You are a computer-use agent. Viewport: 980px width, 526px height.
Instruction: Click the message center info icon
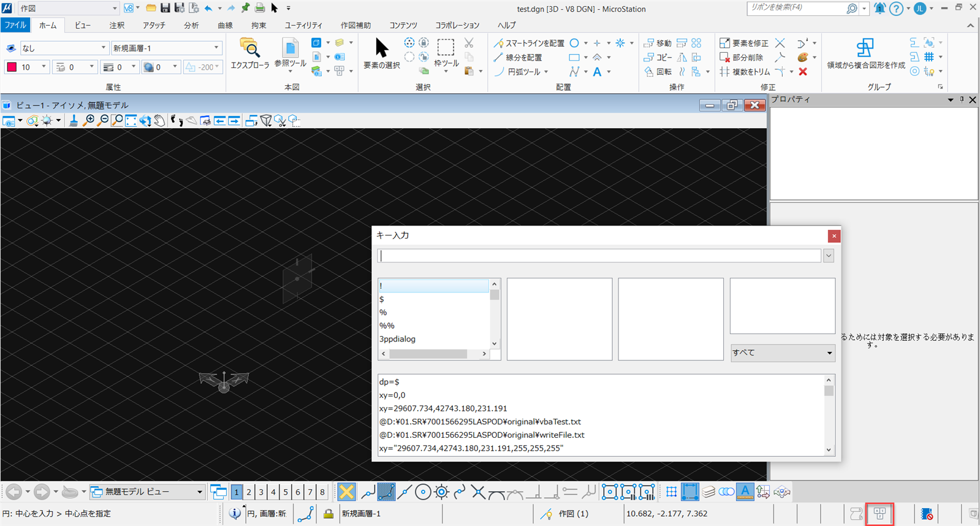click(x=235, y=514)
